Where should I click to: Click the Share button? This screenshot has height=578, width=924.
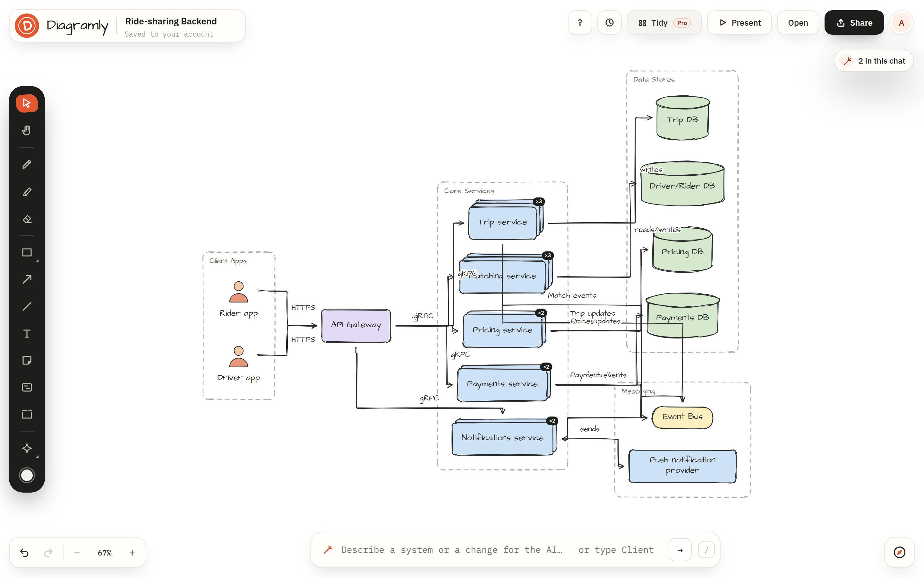854,22
